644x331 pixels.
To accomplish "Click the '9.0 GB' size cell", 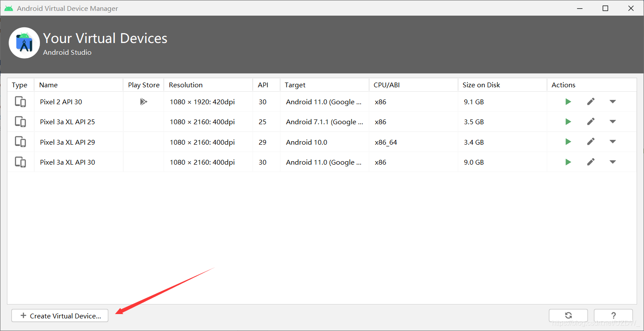I will point(503,162).
